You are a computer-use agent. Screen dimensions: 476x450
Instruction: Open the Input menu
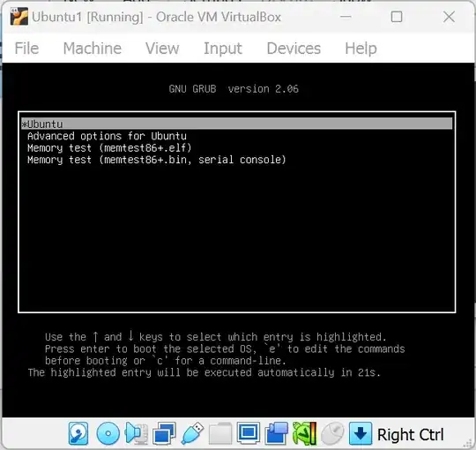(x=223, y=49)
